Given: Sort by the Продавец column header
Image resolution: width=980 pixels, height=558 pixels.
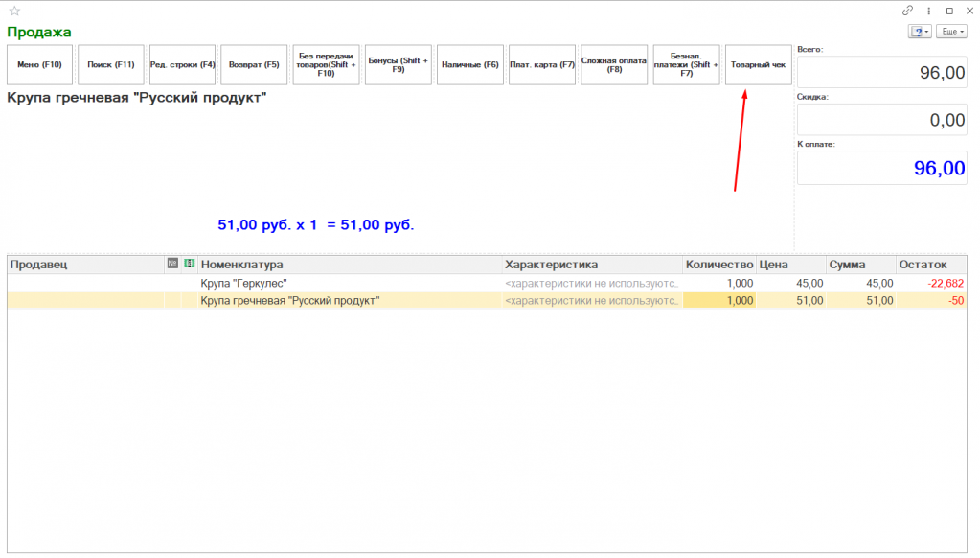Looking at the screenshot, I should [86, 265].
